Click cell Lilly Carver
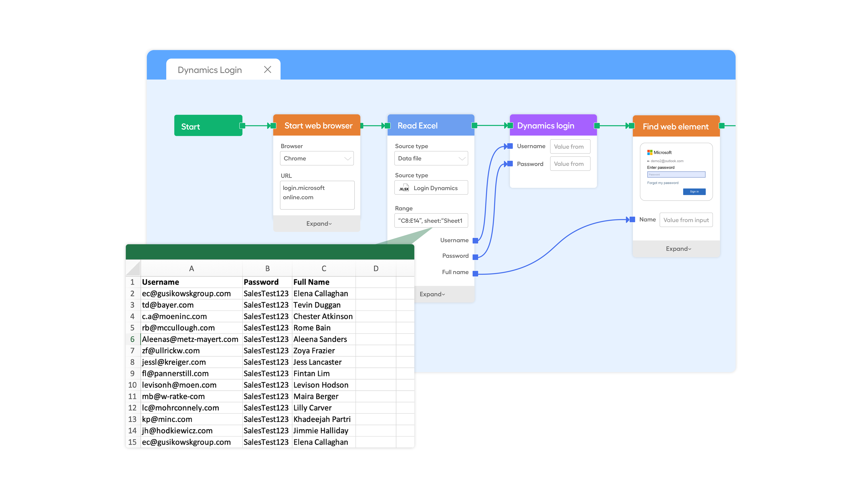 324,408
